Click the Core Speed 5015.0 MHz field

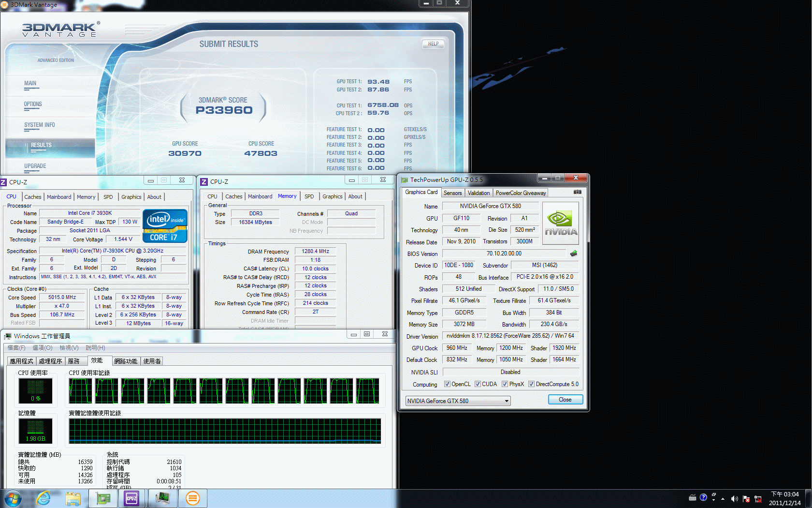(x=62, y=298)
